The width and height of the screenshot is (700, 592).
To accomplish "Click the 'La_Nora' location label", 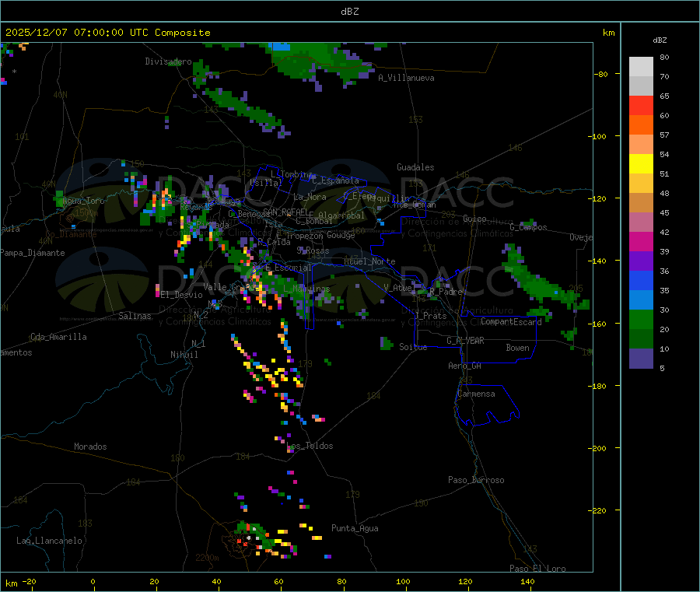I will point(310,197).
